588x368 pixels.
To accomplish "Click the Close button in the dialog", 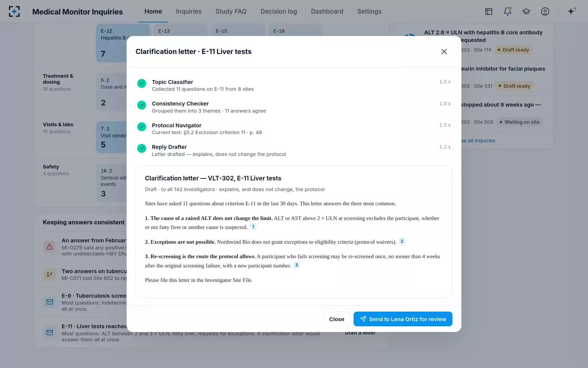I will coord(336,319).
